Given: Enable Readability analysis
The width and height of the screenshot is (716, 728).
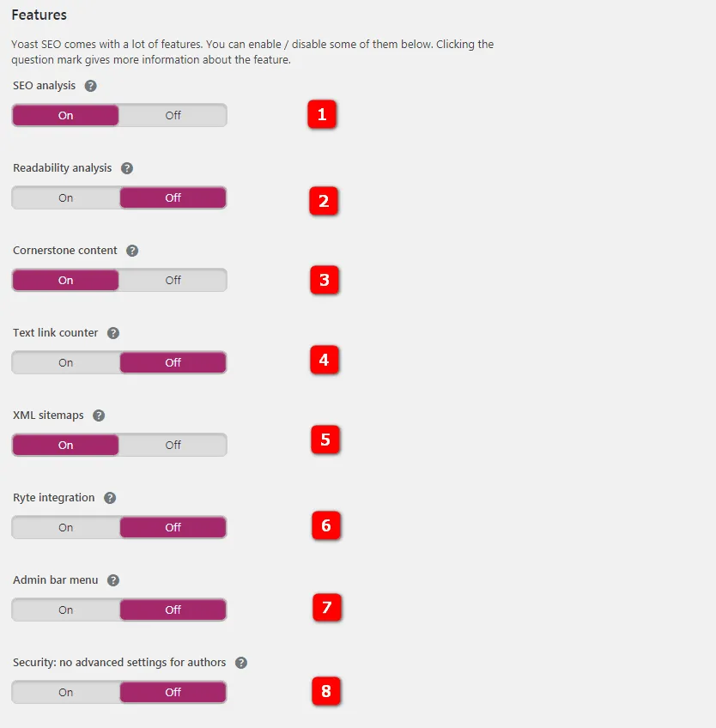Looking at the screenshot, I should (x=65, y=197).
